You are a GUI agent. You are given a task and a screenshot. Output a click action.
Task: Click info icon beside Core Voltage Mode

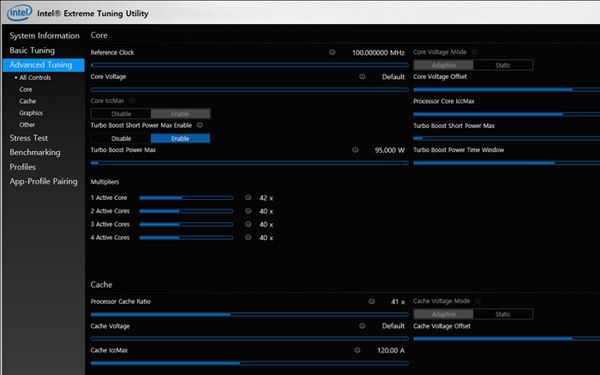pyautogui.click(x=474, y=52)
